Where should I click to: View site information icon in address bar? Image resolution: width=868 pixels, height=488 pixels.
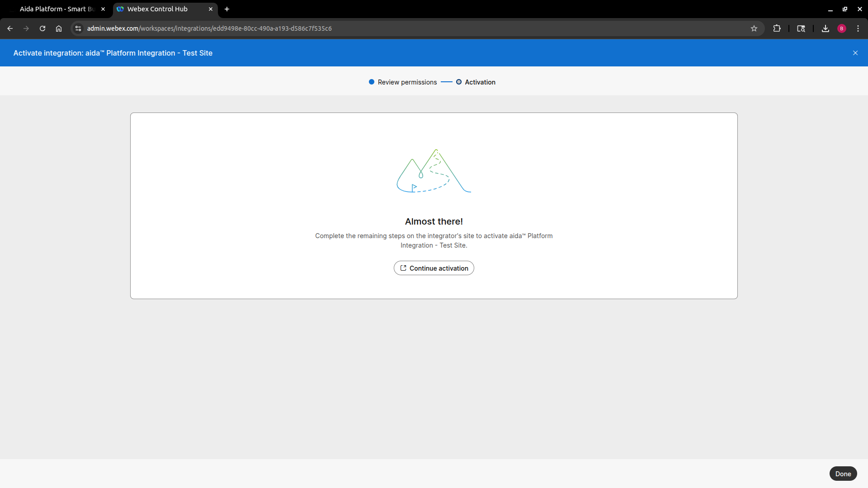coord(78,28)
